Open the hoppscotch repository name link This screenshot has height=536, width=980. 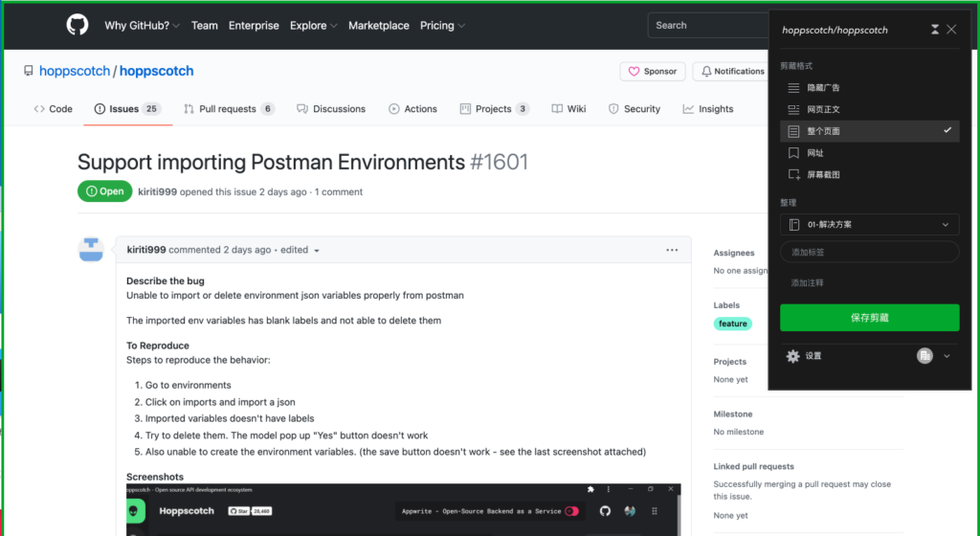[x=156, y=71]
